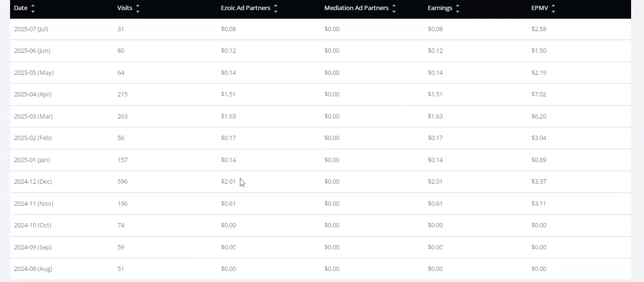The width and height of the screenshot is (644, 282).
Task: Select the 2024-08 (Aug) row date
Action: pyautogui.click(x=33, y=269)
